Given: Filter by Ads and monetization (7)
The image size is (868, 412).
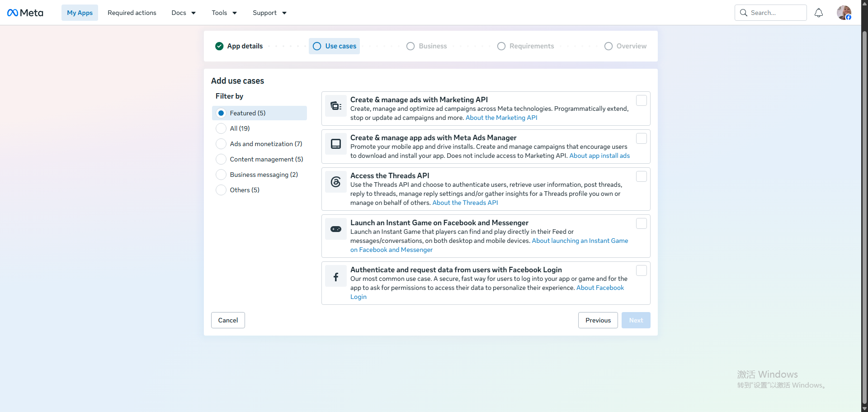Looking at the screenshot, I should click(x=259, y=144).
